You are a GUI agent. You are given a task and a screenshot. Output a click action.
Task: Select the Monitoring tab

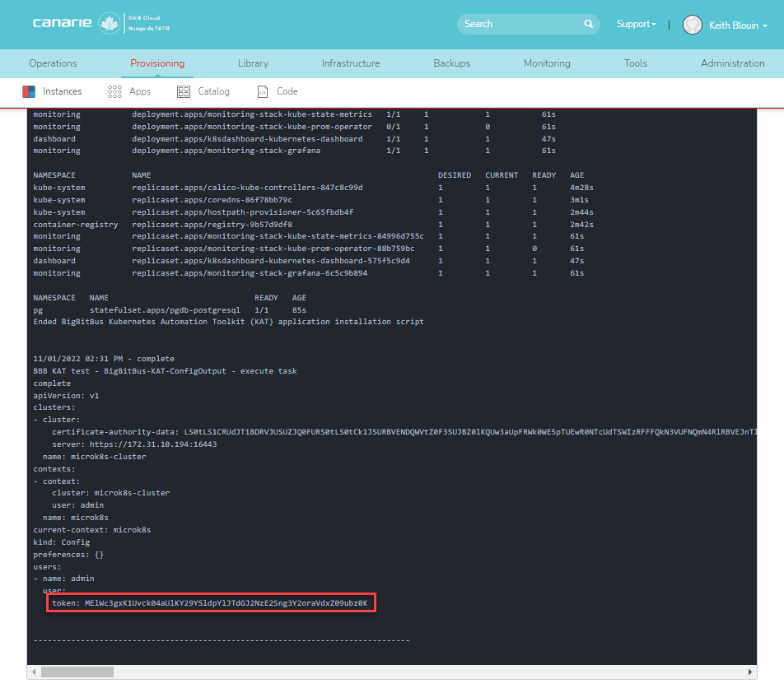click(x=547, y=63)
